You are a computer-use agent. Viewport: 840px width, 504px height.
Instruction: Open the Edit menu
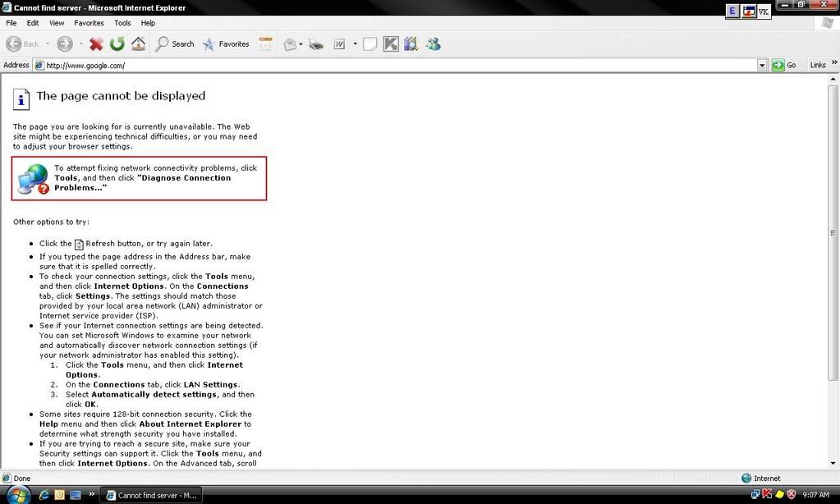[33, 23]
